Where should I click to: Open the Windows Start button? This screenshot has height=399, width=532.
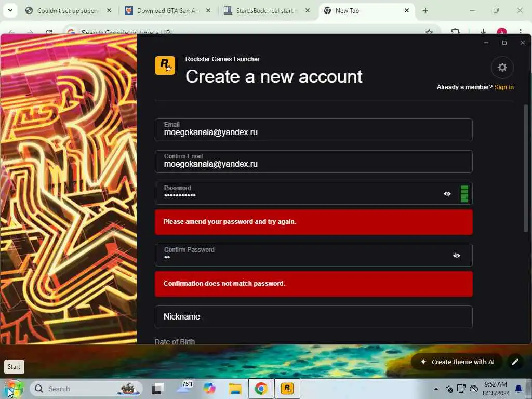tap(14, 389)
